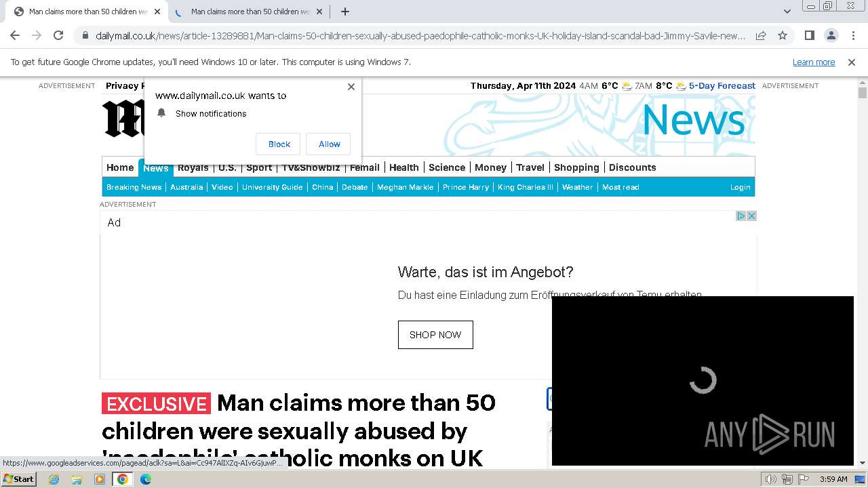Switch to the second Man claims tab
868x488 pixels.
pyautogui.click(x=250, y=12)
